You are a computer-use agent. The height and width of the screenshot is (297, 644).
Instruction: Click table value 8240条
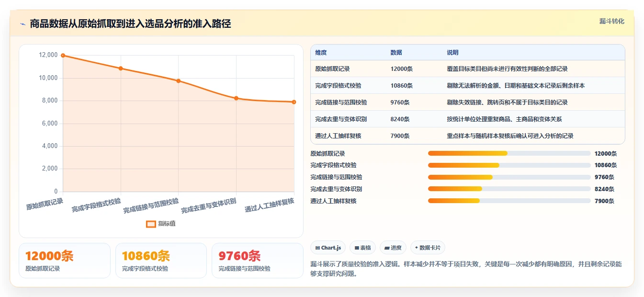(400, 119)
